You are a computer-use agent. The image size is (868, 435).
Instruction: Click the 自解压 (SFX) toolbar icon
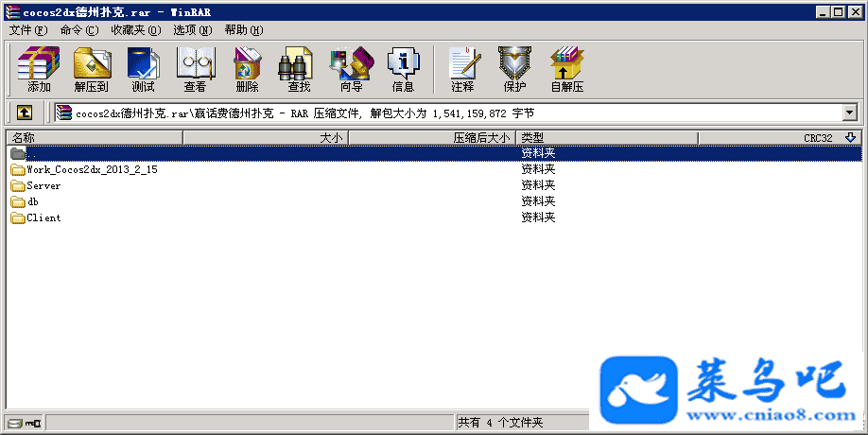tap(567, 69)
